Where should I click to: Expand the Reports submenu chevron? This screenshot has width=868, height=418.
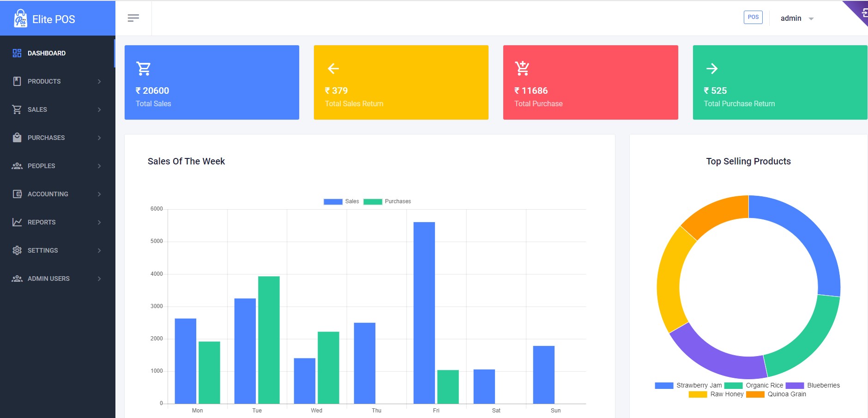tap(99, 222)
